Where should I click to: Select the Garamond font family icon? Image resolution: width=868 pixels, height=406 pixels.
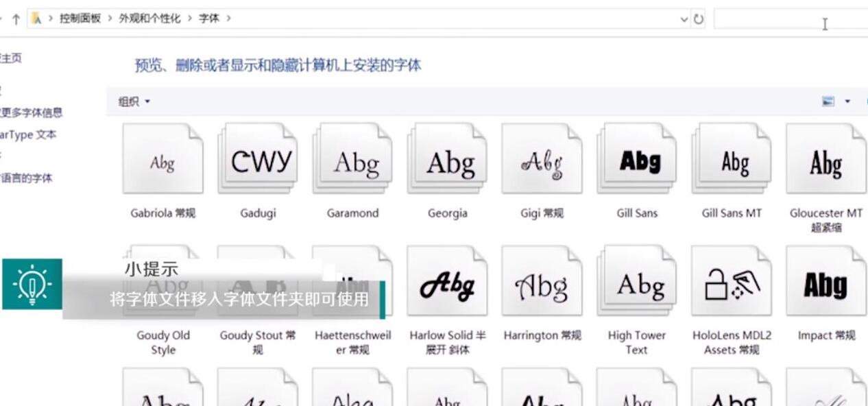pos(352,158)
